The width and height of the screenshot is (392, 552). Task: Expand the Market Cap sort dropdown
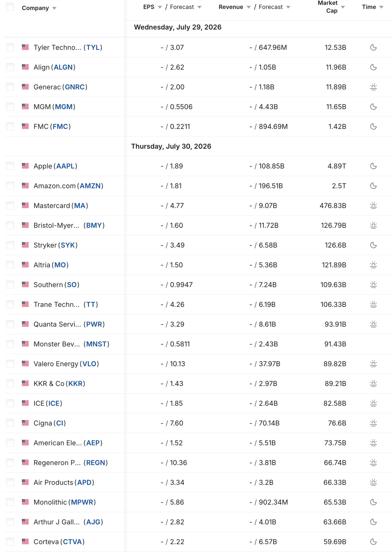click(343, 7)
